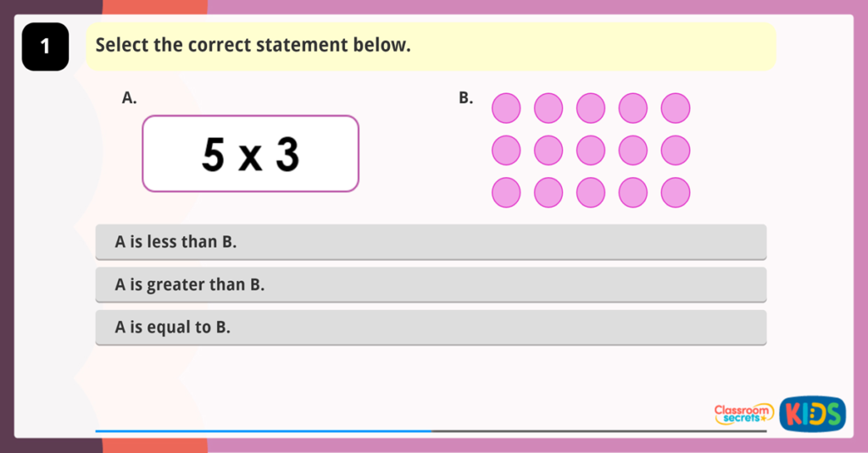Click the question number 1 badge
This screenshot has width=868, height=453.
45,47
